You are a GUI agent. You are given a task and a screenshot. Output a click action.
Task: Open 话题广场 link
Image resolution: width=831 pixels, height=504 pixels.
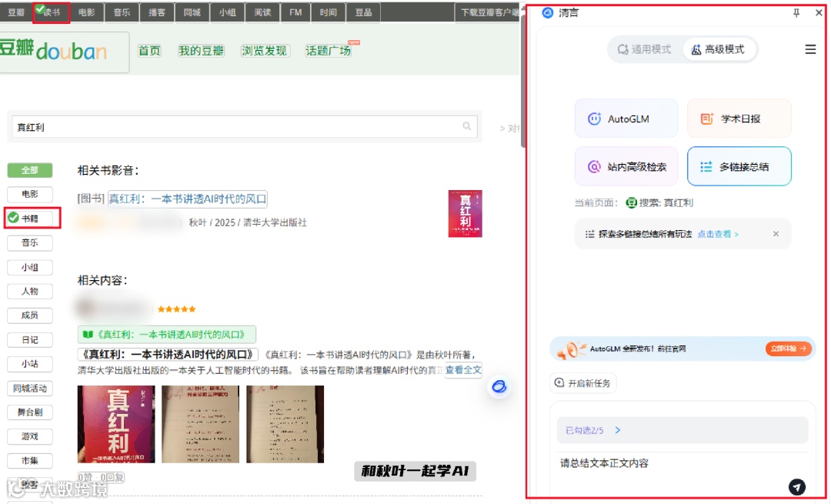[328, 51]
